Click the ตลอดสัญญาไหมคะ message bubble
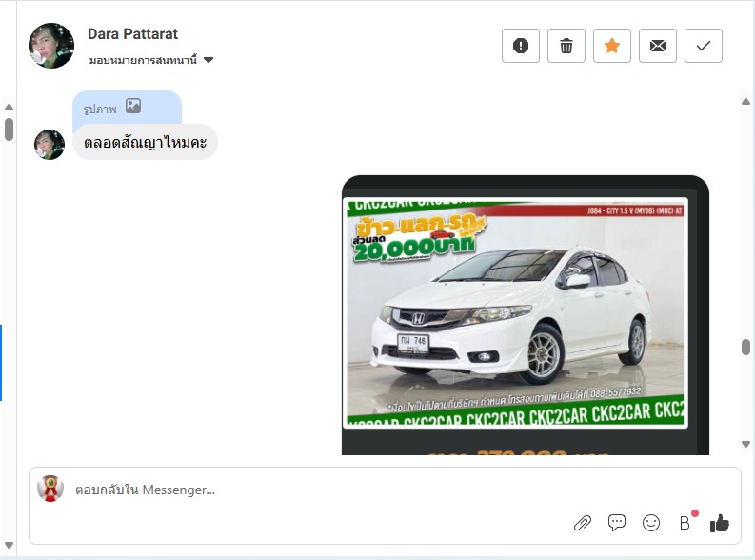755x560 pixels. click(x=145, y=142)
